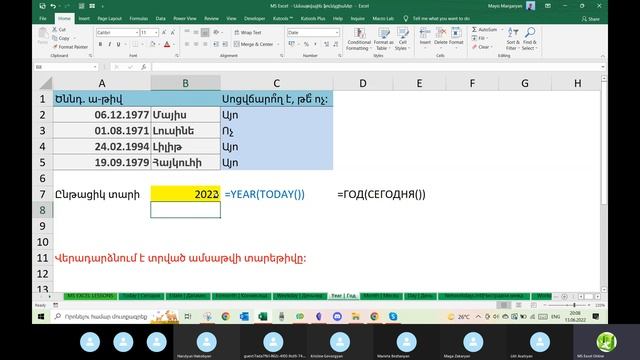
Task: Open the Formulas ribbon tab
Action: tap(139, 18)
